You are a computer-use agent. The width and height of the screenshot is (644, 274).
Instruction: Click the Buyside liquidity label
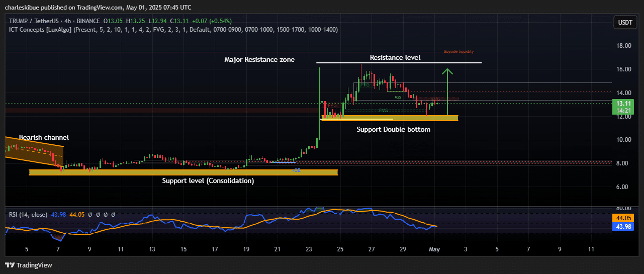pos(458,51)
